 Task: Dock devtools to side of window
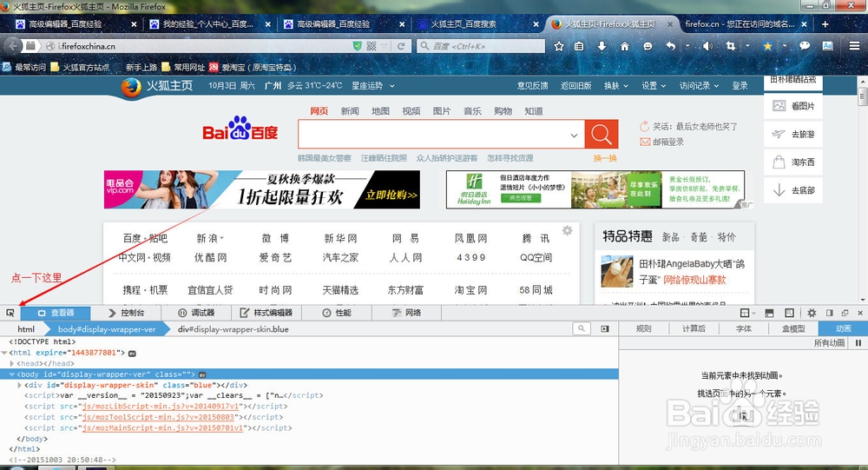[x=829, y=313]
